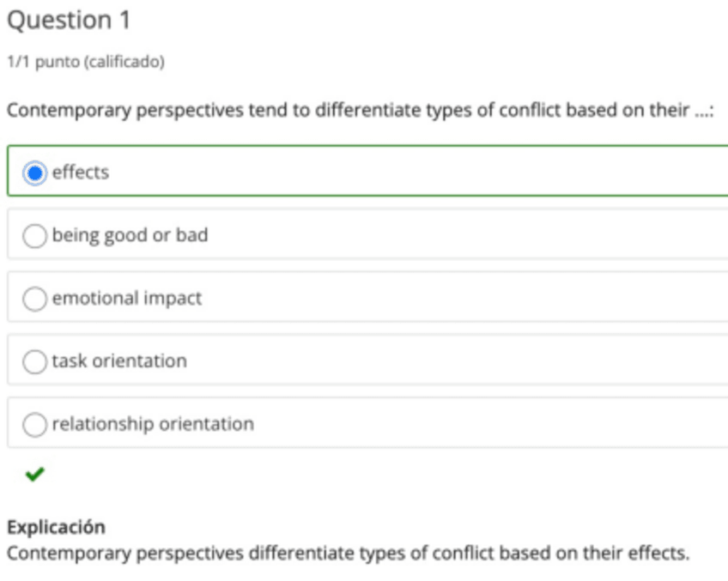Click the green correct-answer checkmark icon

pyautogui.click(x=34, y=474)
